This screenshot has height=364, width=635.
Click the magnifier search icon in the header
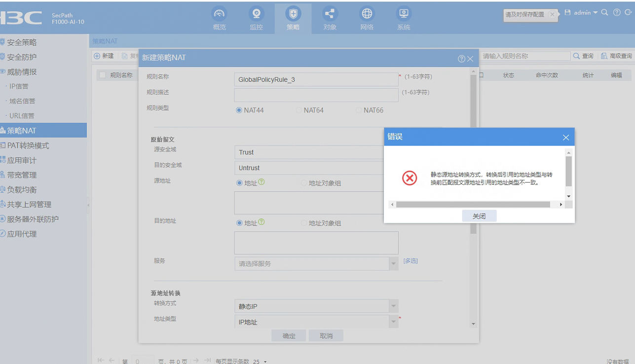pyautogui.click(x=605, y=12)
